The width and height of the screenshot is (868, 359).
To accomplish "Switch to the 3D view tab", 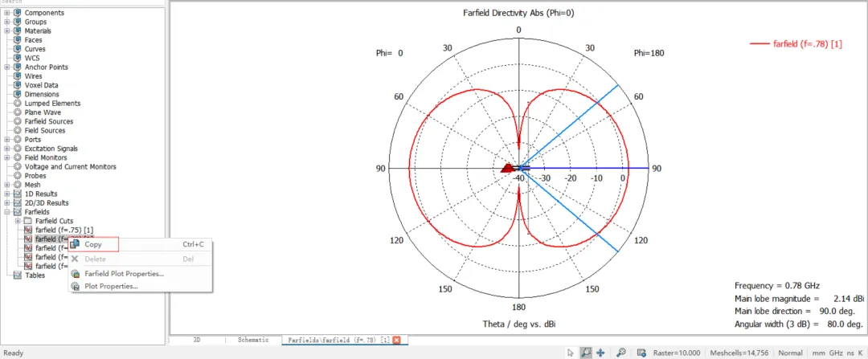I will [197, 340].
